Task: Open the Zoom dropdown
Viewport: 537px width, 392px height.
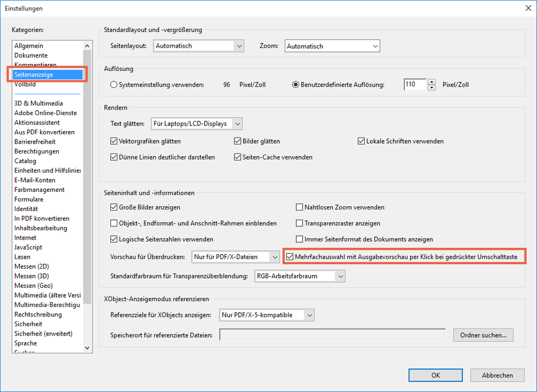Action: click(332, 46)
